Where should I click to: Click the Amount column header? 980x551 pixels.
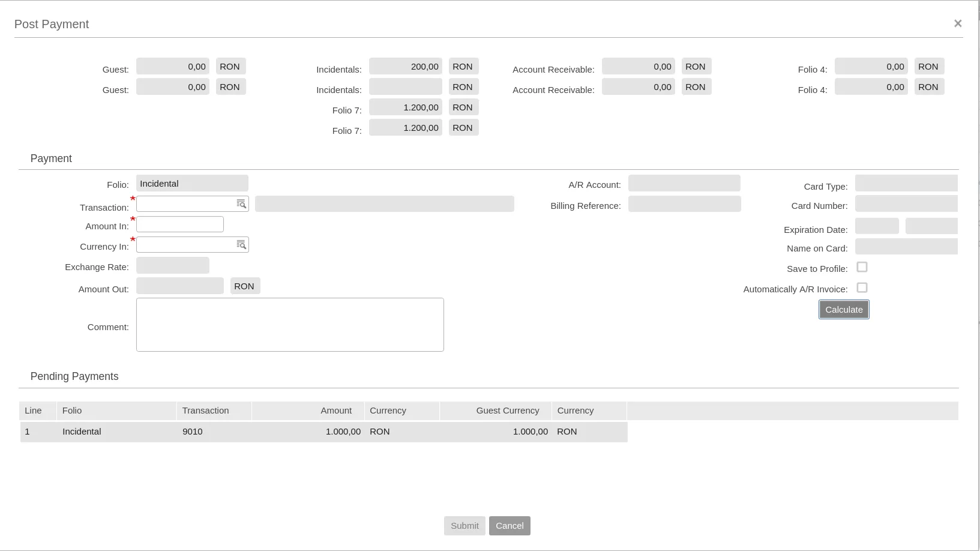click(x=308, y=411)
